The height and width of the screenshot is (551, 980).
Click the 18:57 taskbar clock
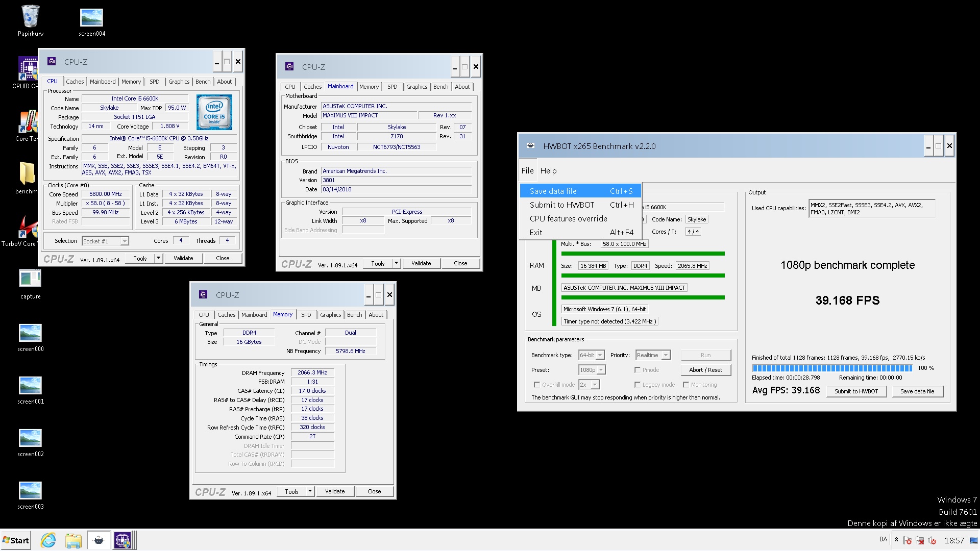click(954, 540)
